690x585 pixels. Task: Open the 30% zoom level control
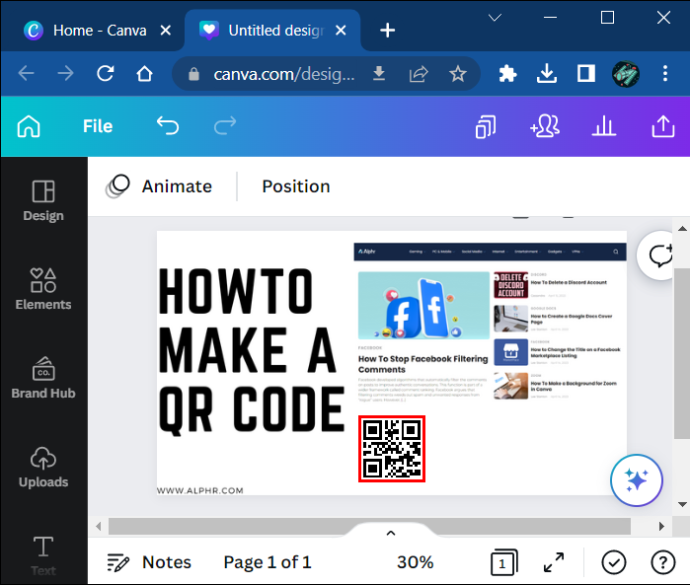(x=415, y=562)
